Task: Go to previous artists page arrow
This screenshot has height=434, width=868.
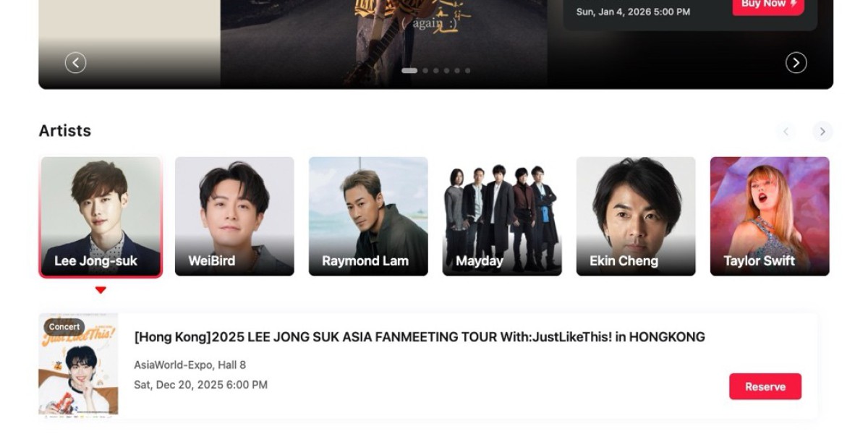Action: click(786, 132)
